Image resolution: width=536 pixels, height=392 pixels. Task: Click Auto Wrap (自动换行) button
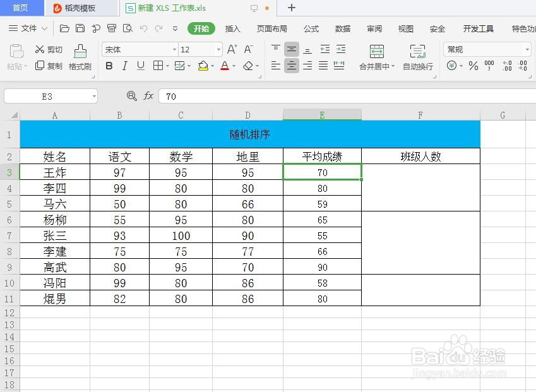coord(418,57)
